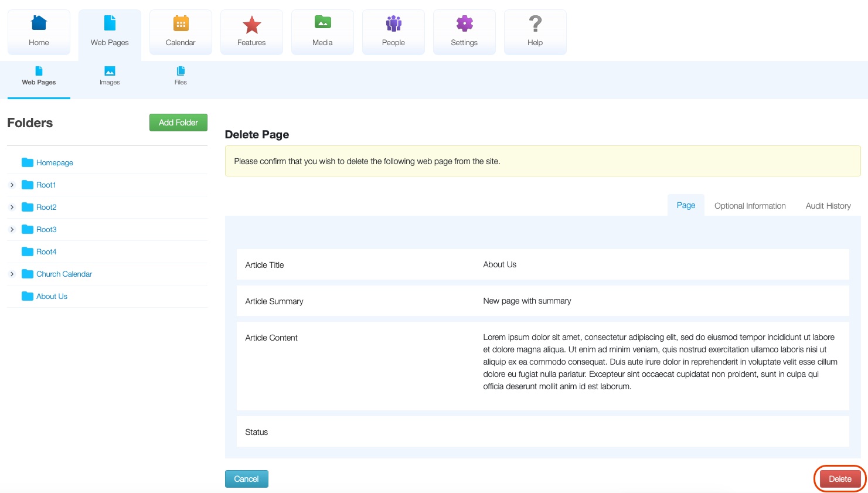Click the "New page with summary" text

coord(527,301)
